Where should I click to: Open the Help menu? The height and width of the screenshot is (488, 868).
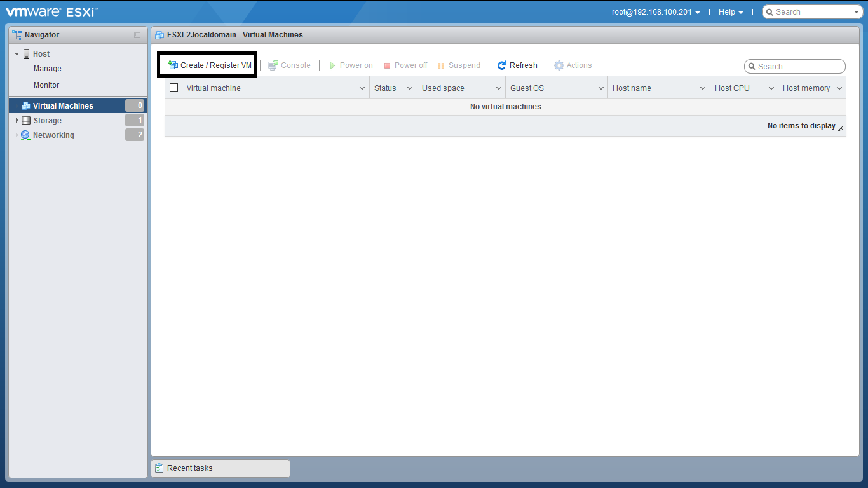click(x=731, y=12)
